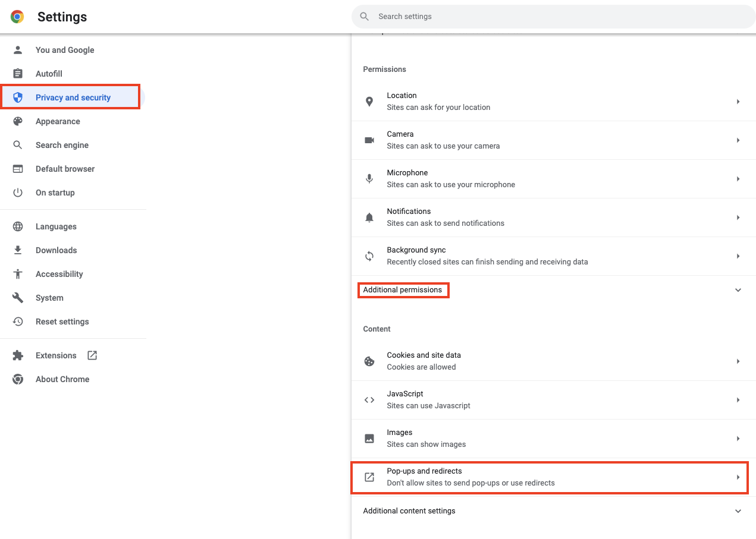
Task: Open Accessibility settings
Action: point(59,274)
